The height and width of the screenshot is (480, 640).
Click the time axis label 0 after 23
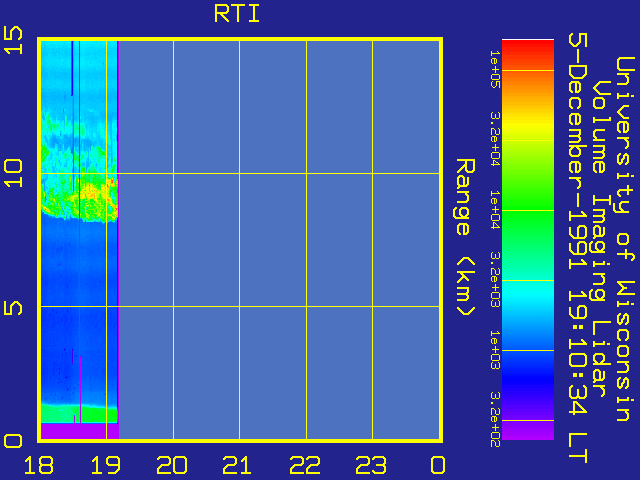point(438,465)
